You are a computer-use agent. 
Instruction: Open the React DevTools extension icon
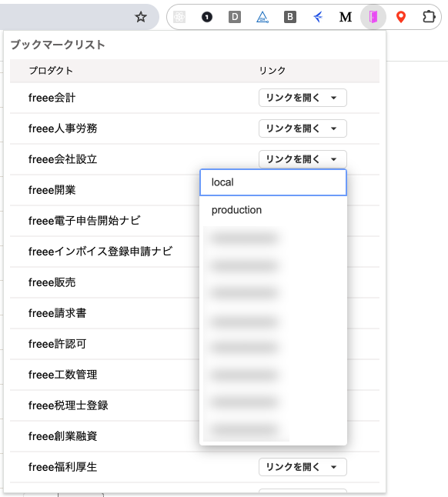click(x=179, y=17)
